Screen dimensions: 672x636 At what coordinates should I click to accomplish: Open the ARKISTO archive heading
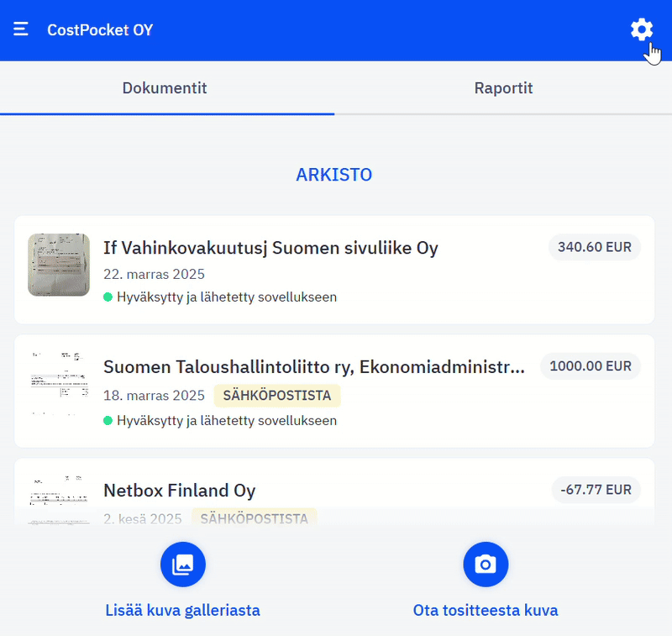pos(333,175)
